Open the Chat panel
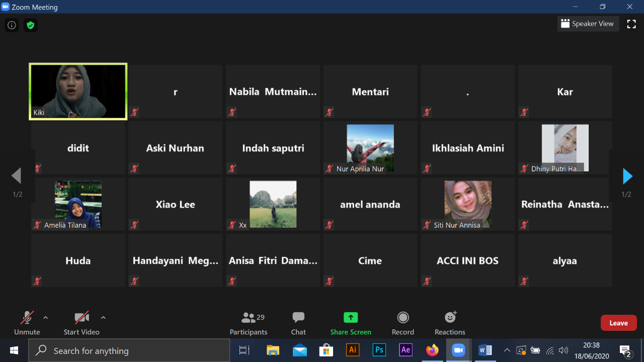This screenshot has width=644, height=362. [x=298, y=323]
